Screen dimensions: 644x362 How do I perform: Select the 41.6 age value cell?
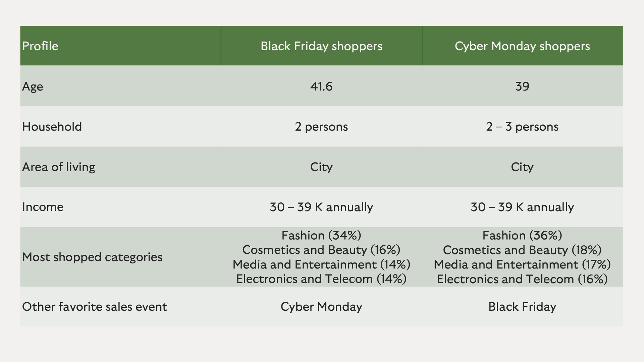[321, 86]
